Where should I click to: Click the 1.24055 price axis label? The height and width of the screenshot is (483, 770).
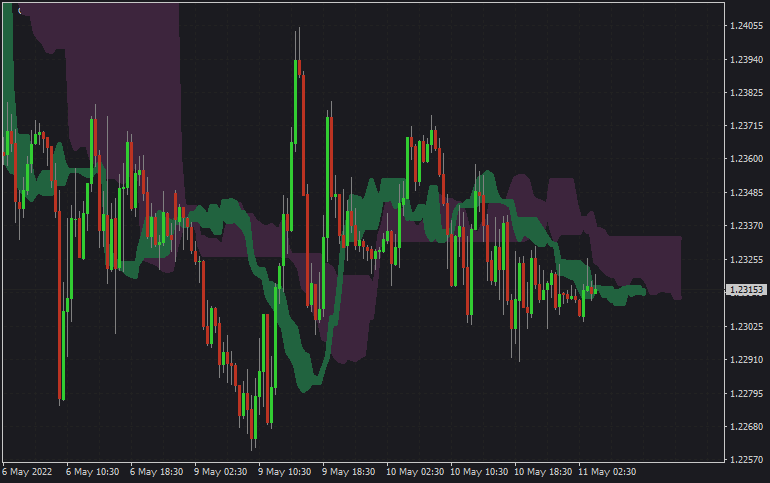click(746, 26)
